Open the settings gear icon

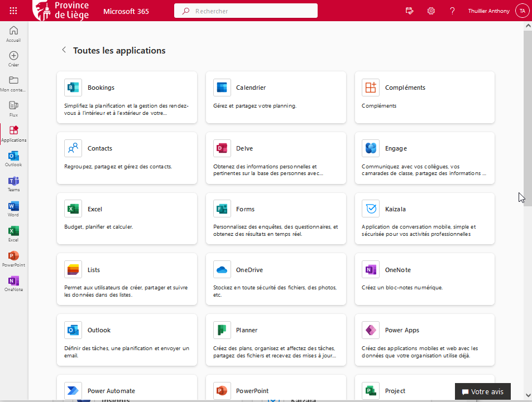(x=431, y=11)
